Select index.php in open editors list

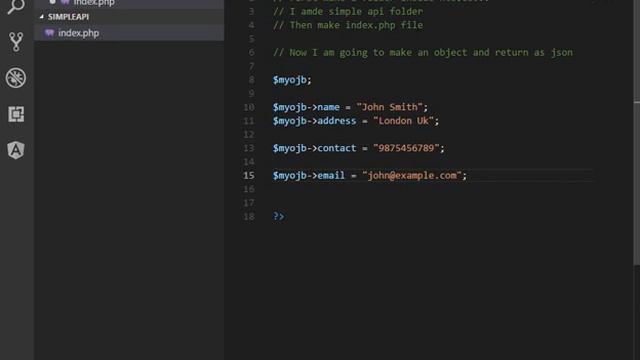[x=129, y=3]
